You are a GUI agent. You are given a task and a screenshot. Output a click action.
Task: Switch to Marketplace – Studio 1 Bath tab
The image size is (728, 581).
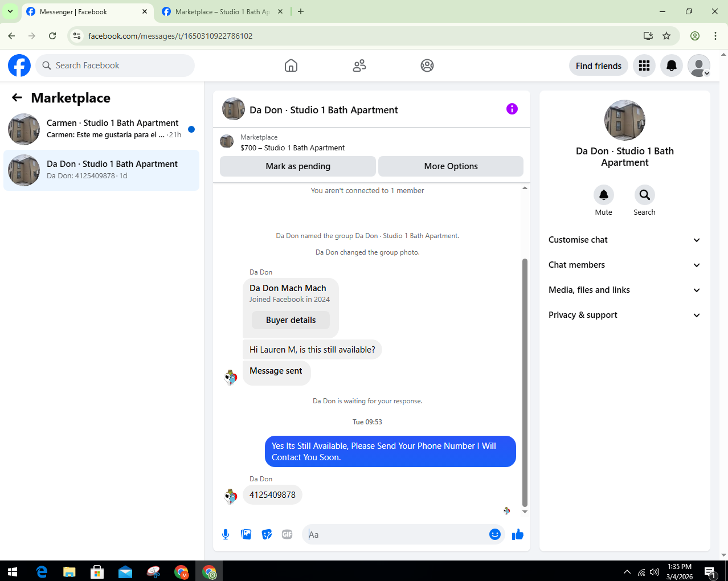(222, 11)
